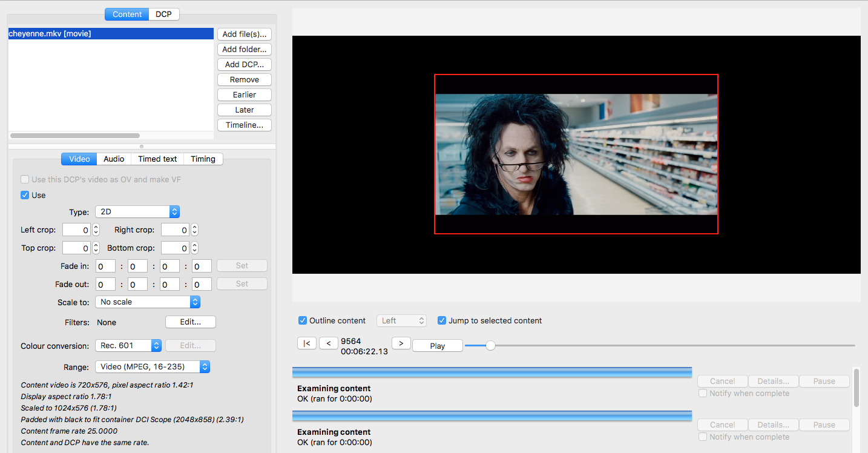Open the Left eye selection dropdown
The image size is (868, 453).
(x=401, y=320)
